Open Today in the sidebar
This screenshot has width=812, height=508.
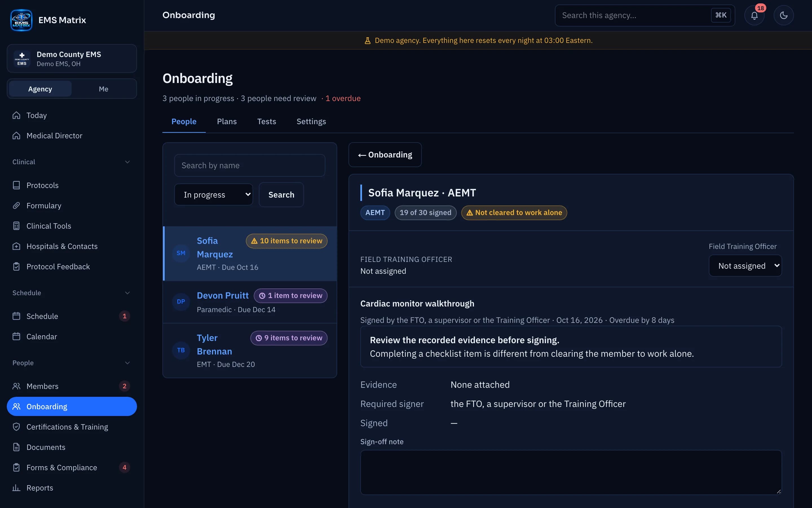pos(72,115)
